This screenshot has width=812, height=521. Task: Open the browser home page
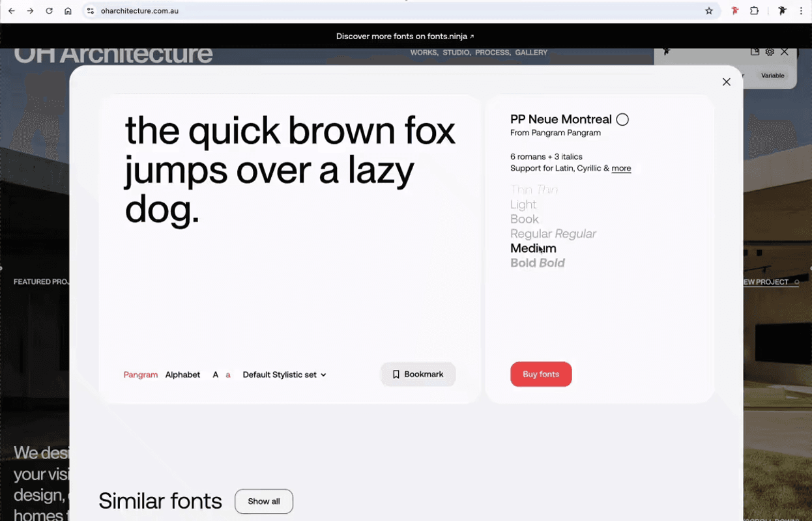68,11
